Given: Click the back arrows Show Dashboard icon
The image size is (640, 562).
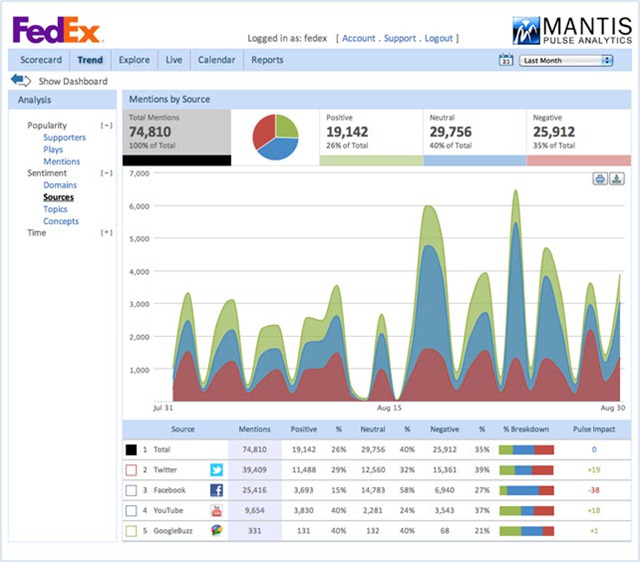Looking at the screenshot, I should click(x=20, y=80).
